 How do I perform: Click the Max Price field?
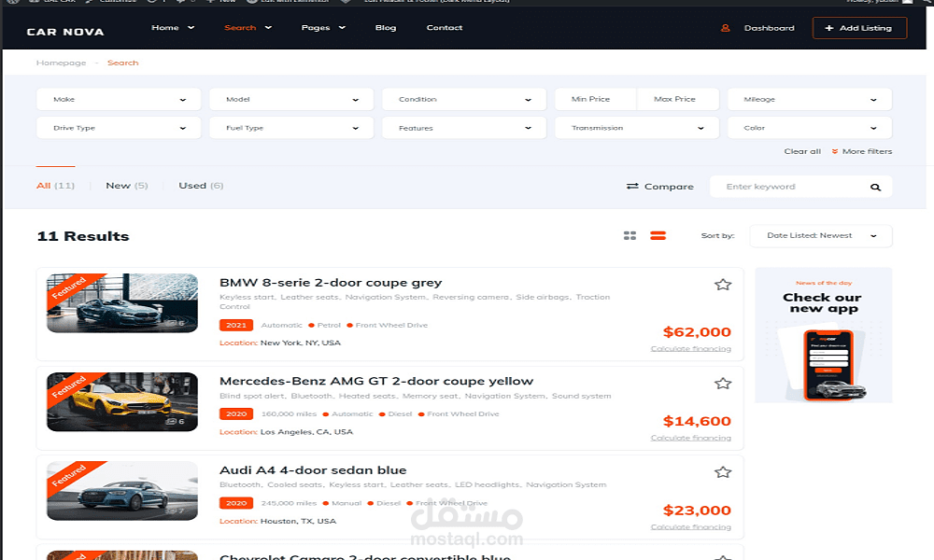click(678, 99)
